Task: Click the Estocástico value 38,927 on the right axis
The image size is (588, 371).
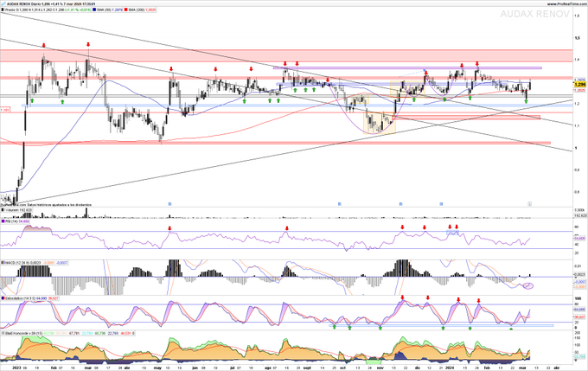Action: (579, 317)
